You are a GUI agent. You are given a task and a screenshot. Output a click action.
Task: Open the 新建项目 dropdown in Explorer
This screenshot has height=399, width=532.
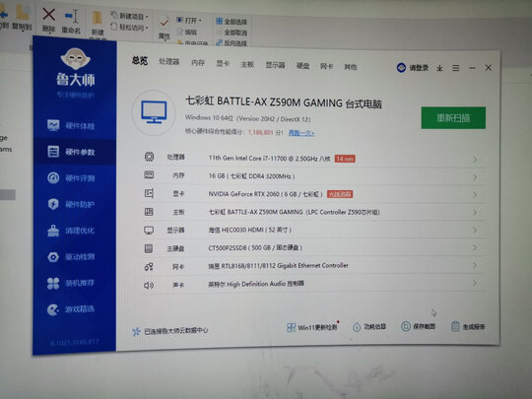[x=129, y=16]
